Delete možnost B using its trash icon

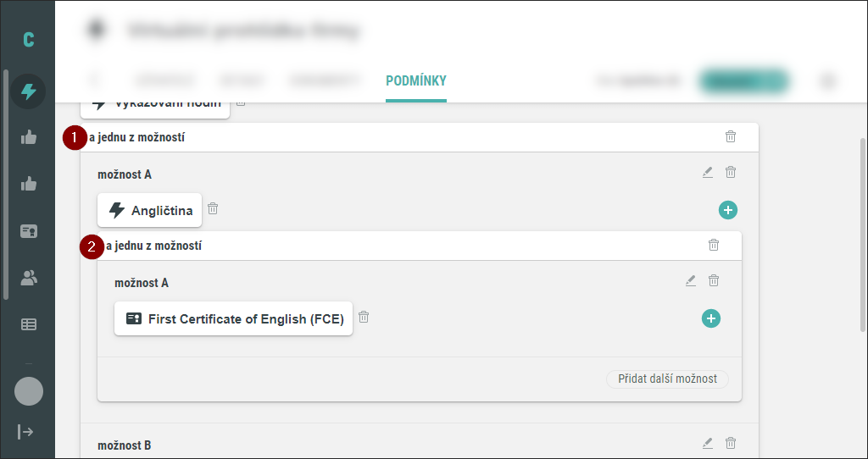tap(731, 443)
